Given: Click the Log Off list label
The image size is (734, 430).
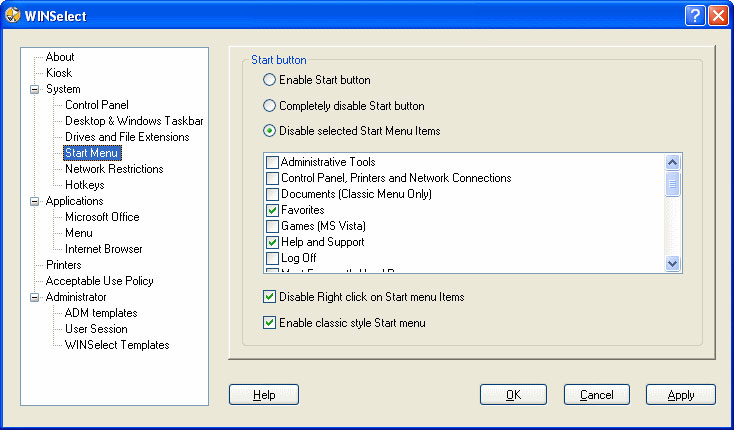Looking at the screenshot, I should [299, 258].
